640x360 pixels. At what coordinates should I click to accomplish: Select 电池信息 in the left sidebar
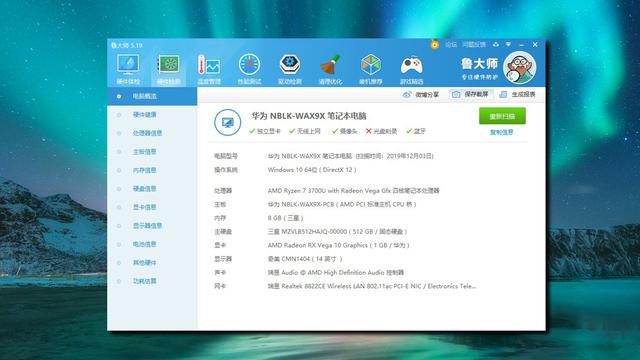tap(144, 244)
